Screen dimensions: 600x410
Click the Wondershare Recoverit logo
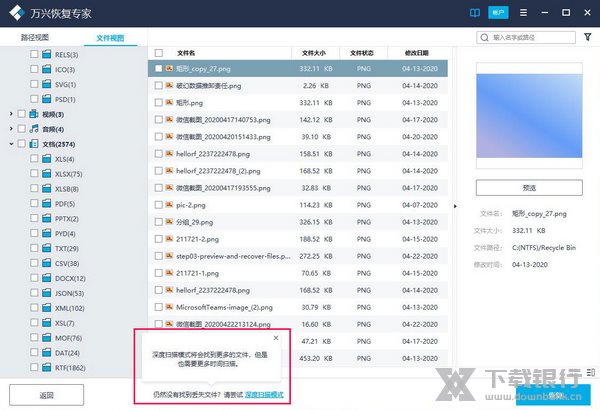[x=17, y=13]
